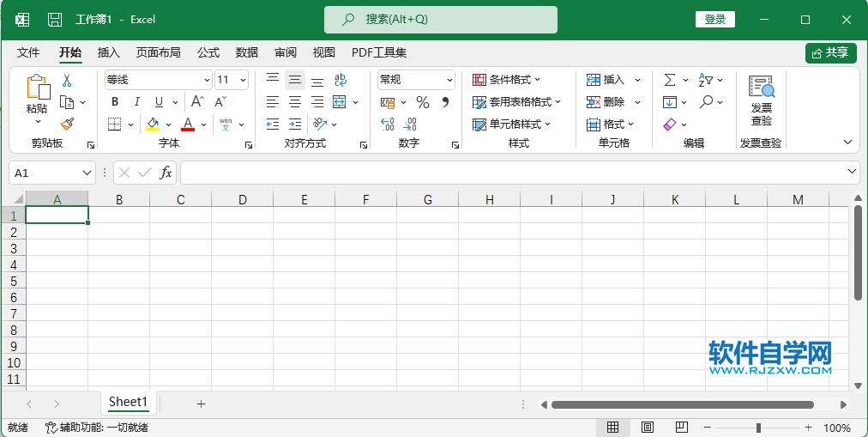Switch to the 页面布局 tab
Screen dimensions: 868x437
coord(159,52)
